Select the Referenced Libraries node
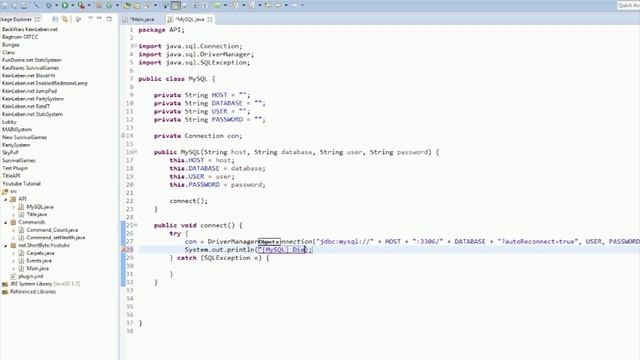640x360 pixels. [33, 292]
